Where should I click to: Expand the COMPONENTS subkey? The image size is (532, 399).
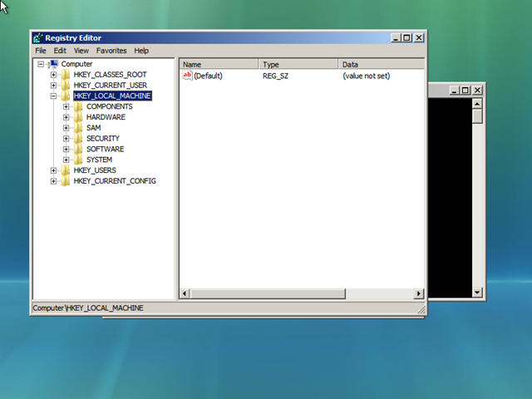(66, 106)
